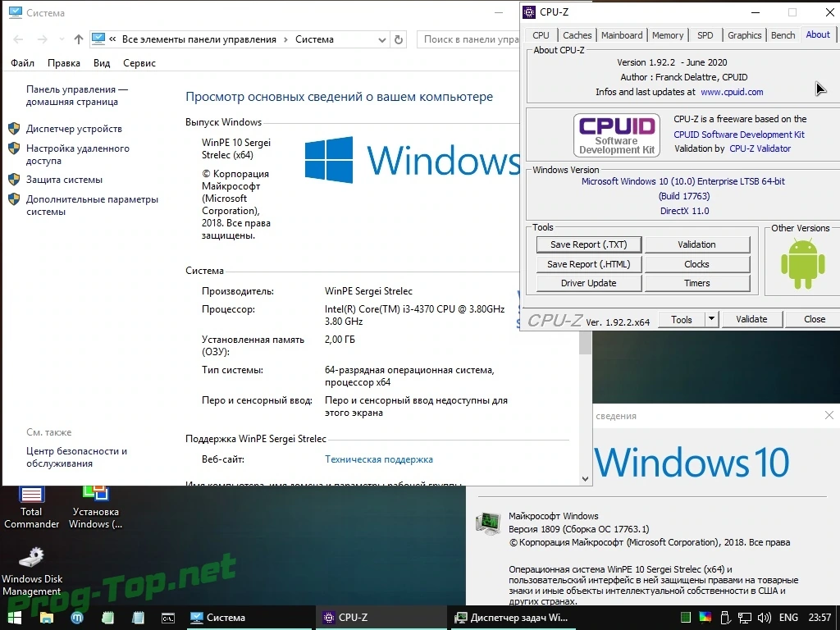Switch to CPU tab in CPU-Z
The image size is (840, 630).
click(x=541, y=34)
